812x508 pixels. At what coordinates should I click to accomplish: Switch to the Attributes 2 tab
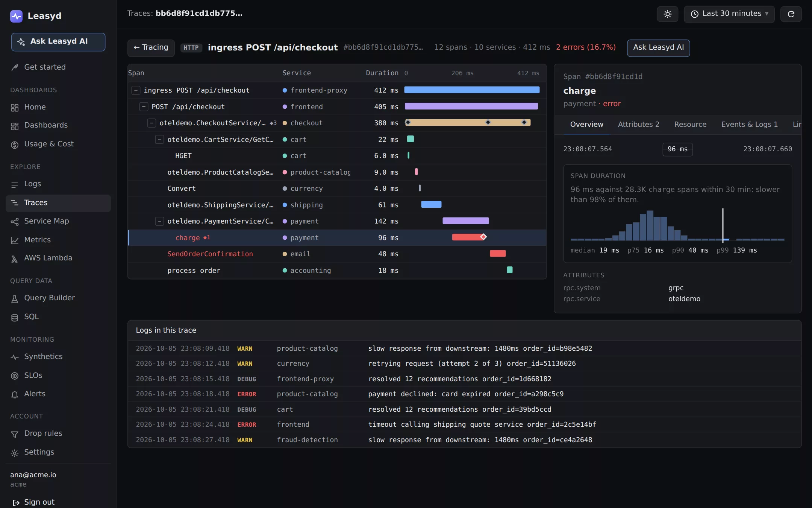(x=638, y=125)
